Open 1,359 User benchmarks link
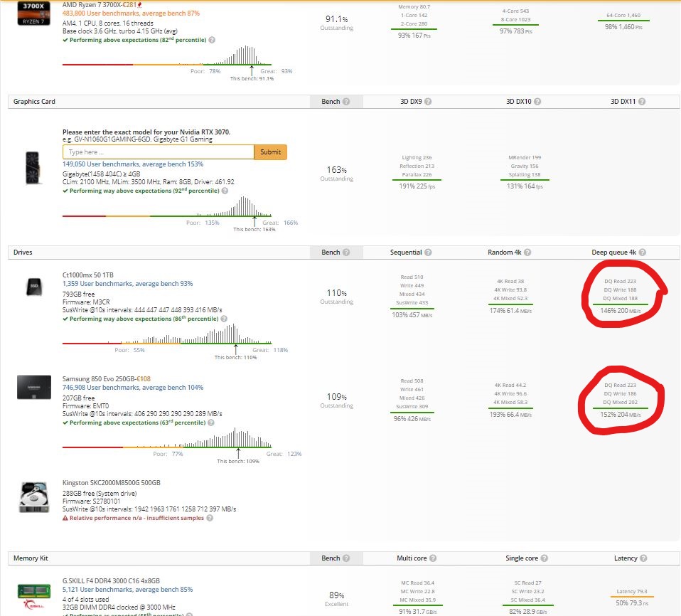Viewport: 681px width, 616px height. pyautogui.click(x=128, y=284)
